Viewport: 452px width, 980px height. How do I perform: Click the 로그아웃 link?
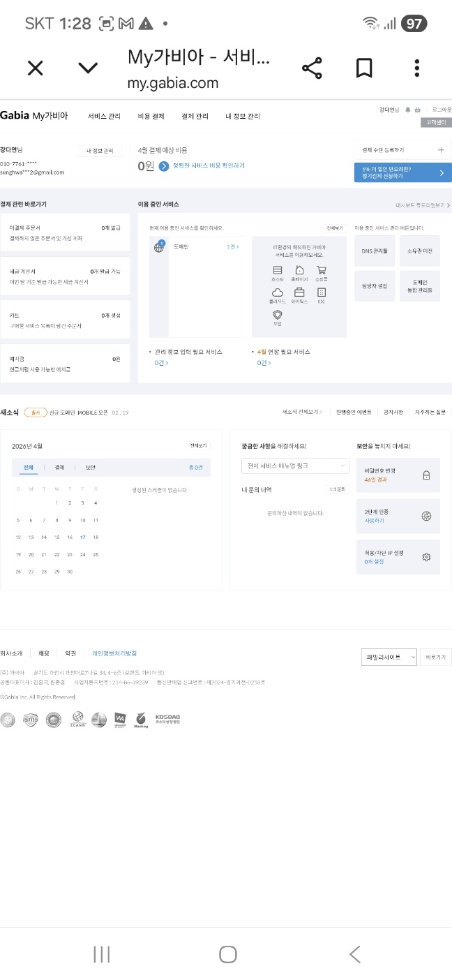tap(442, 110)
